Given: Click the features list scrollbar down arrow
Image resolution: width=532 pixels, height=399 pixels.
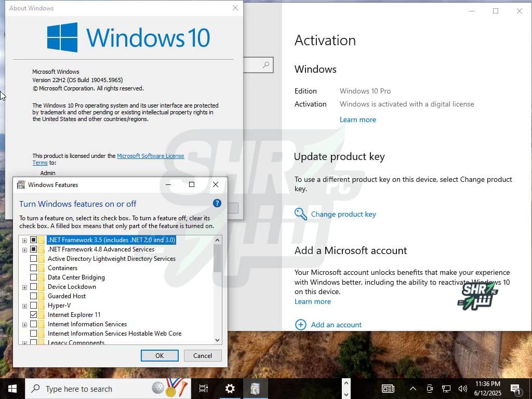Looking at the screenshot, I should (x=218, y=340).
